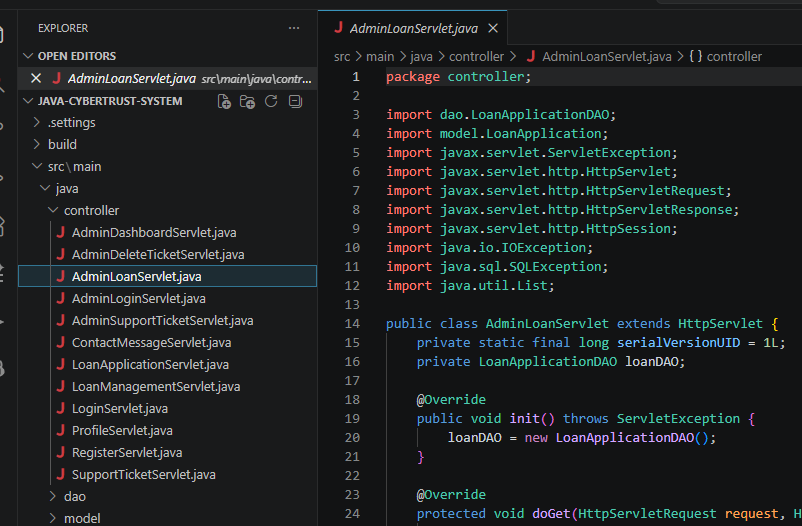This screenshot has width=802, height=526.
Task: Close the AdminLoanServlet.java editor tab
Action: 492,28
